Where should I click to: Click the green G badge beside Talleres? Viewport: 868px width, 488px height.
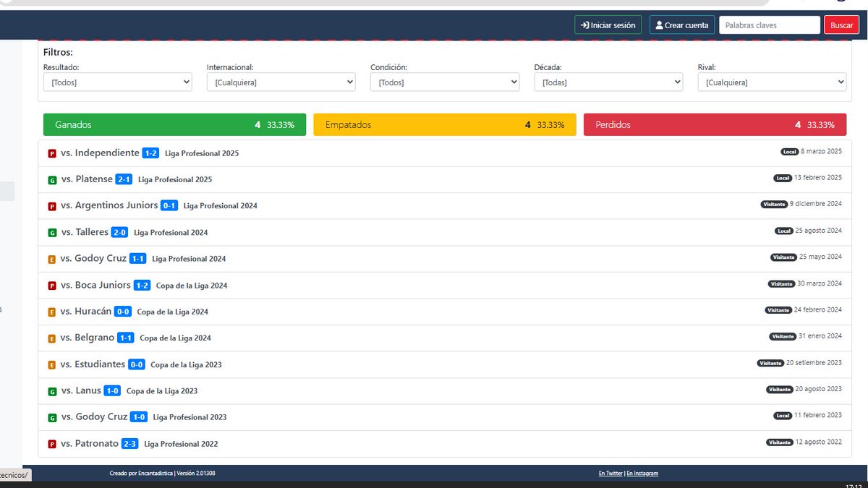coord(52,233)
